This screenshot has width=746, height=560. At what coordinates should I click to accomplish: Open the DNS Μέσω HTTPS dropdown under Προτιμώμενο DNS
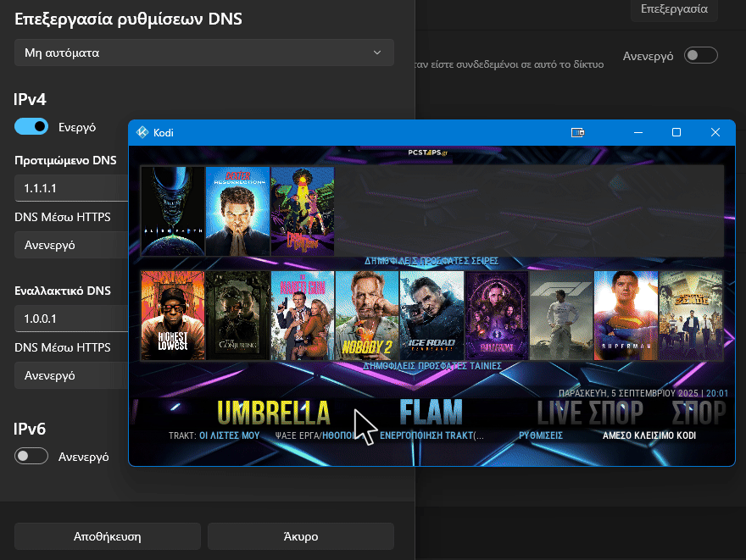coord(71,246)
